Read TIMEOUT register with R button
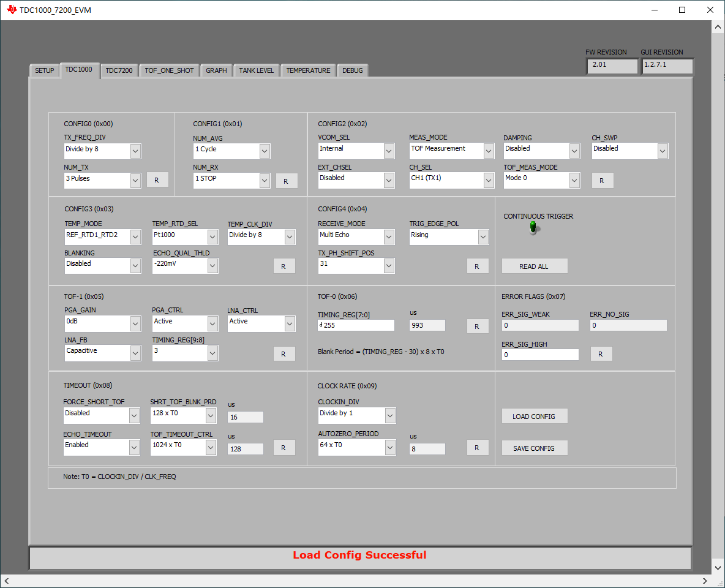Viewport: 725px width, 588px height. click(284, 447)
